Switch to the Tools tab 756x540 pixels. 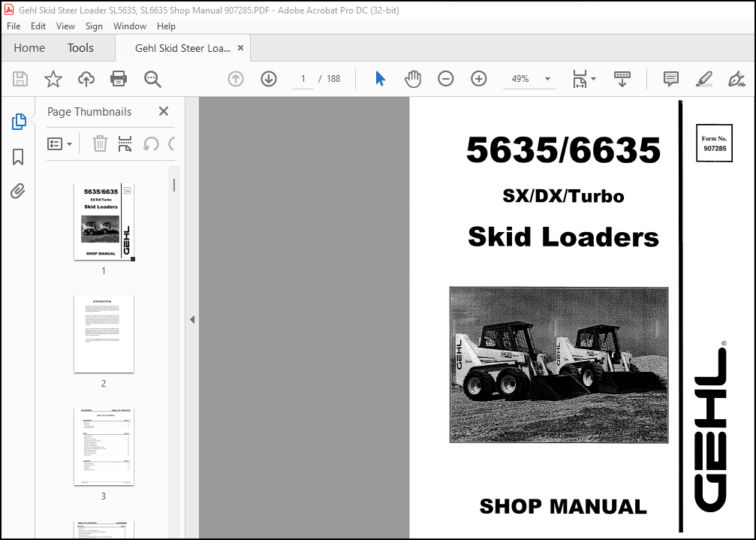tap(80, 48)
